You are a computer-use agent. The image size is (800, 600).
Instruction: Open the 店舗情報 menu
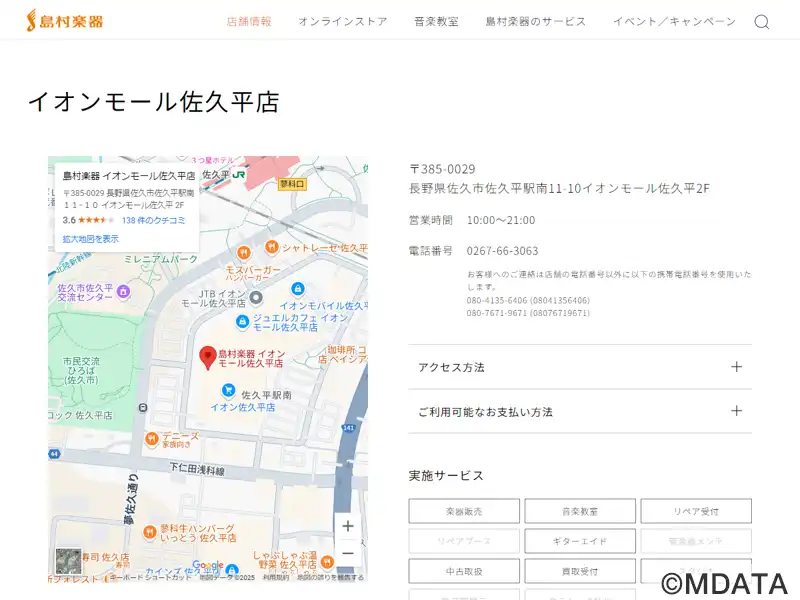[x=249, y=21]
